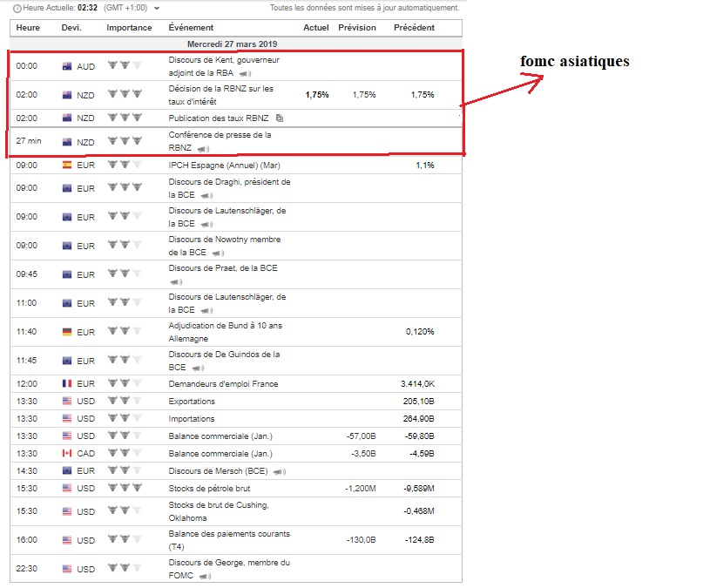Click bold actual value 1,75% for RBNZ
The width and height of the screenshot is (710, 588).
317,95
